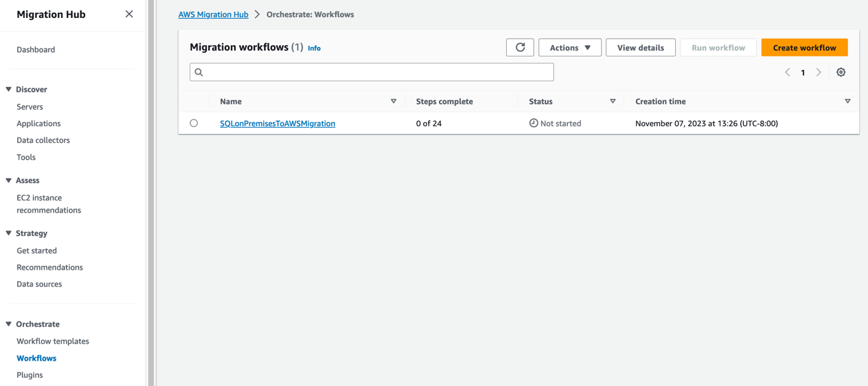Open table preferences gear icon
868x386 pixels.
click(841, 72)
